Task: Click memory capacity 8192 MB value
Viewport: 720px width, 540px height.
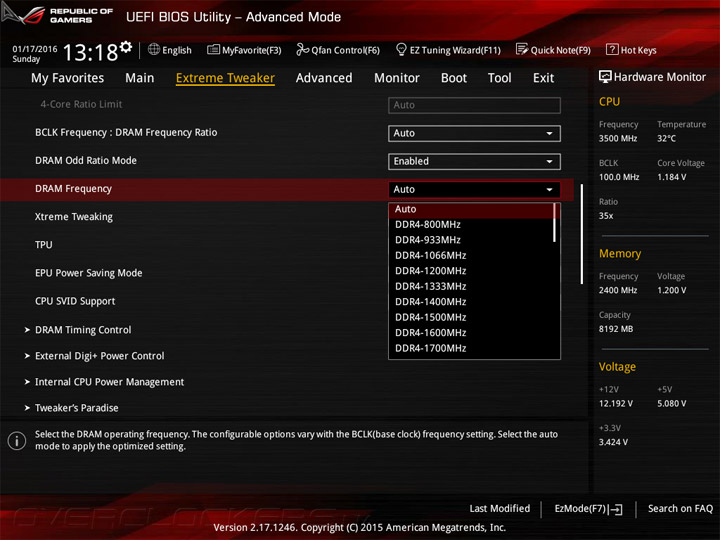Action: [616, 329]
